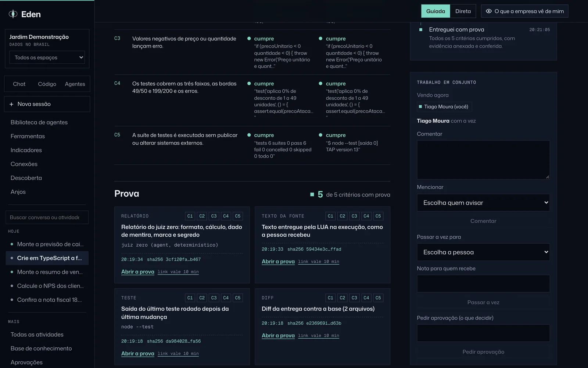The image size is (588, 368).
Task: Open the Agentes tab
Action: click(75, 84)
